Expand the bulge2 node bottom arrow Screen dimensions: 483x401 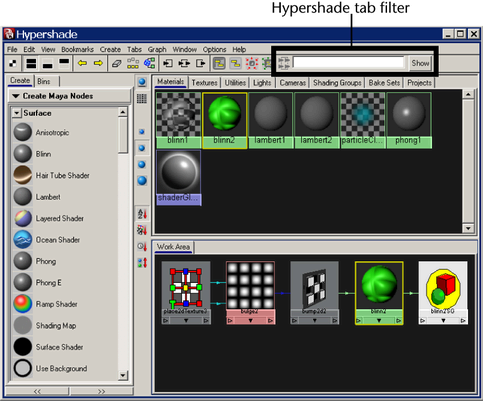(250, 321)
